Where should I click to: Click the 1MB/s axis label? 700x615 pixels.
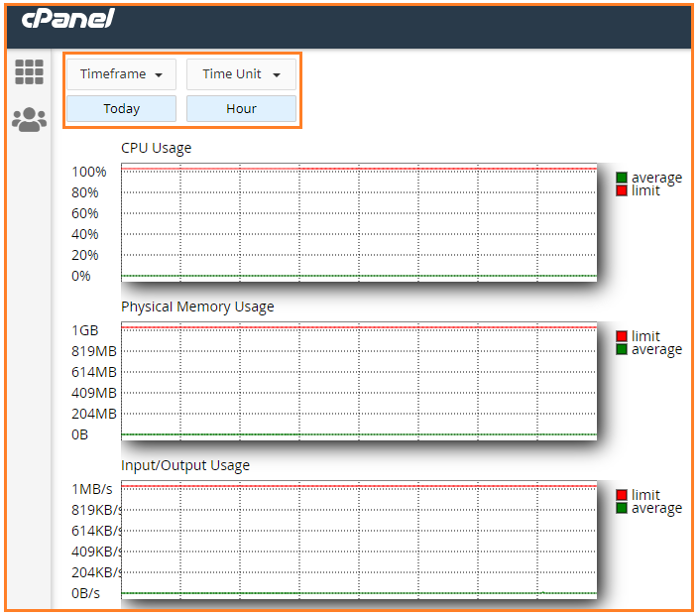pos(92,489)
